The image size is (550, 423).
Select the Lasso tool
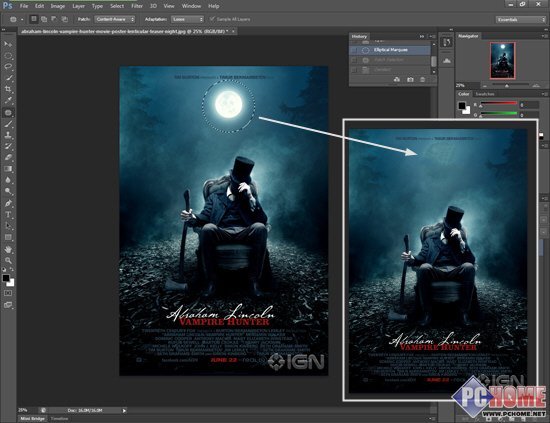(x=8, y=67)
